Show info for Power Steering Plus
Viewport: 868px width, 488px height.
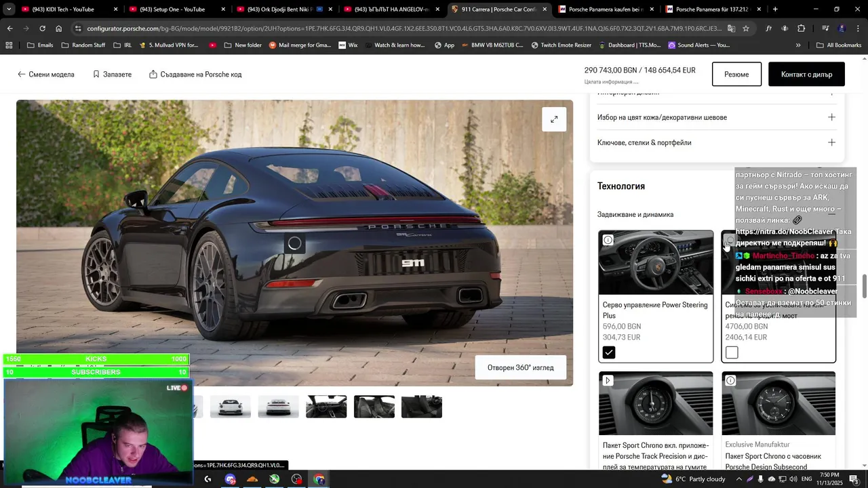pos(608,240)
